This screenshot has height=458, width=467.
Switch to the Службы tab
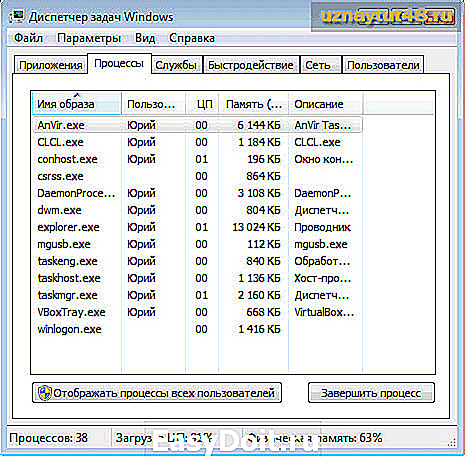pos(176,65)
